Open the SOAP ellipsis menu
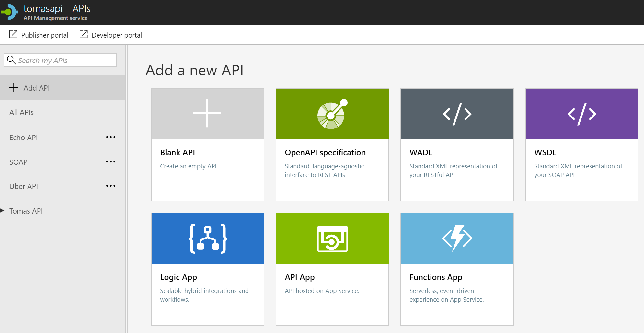The height and width of the screenshot is (333, 644). coord(111,161)
